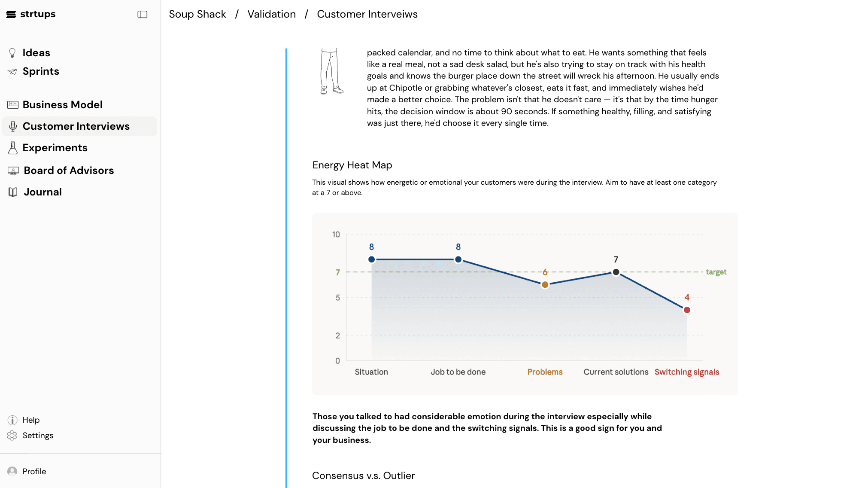Click the strtups logo mark
The width and height of the screenshot is (868, 488).
click(x=11, y=14)
